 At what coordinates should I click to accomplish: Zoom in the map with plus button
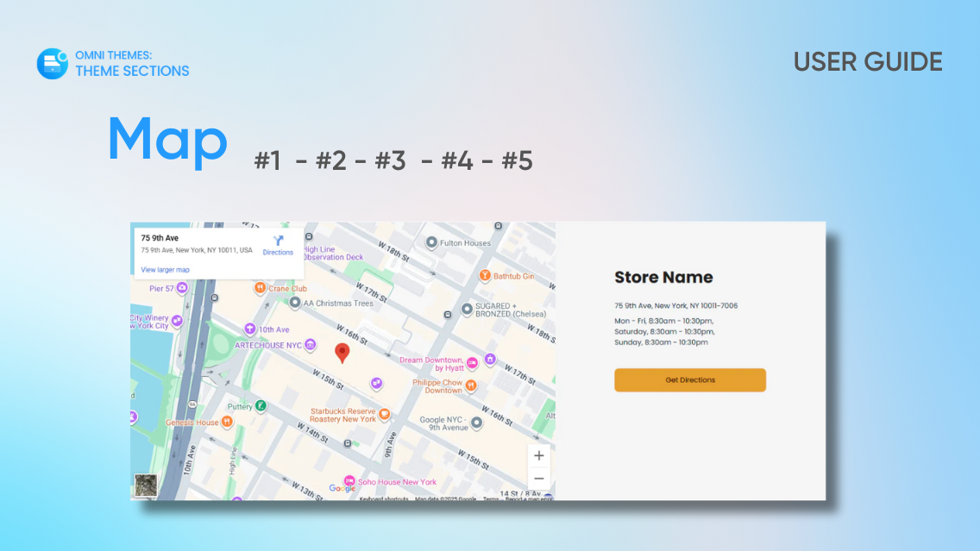539,455
